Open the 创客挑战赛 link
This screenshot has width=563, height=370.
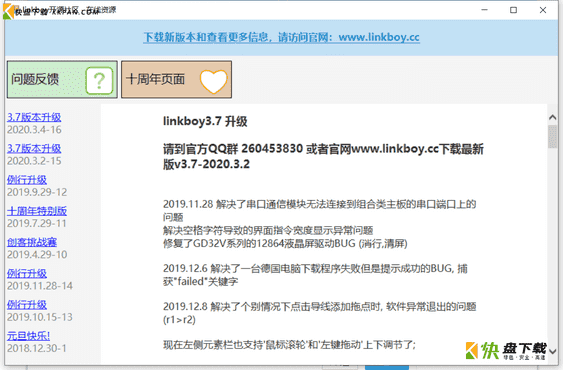(32, 242)
